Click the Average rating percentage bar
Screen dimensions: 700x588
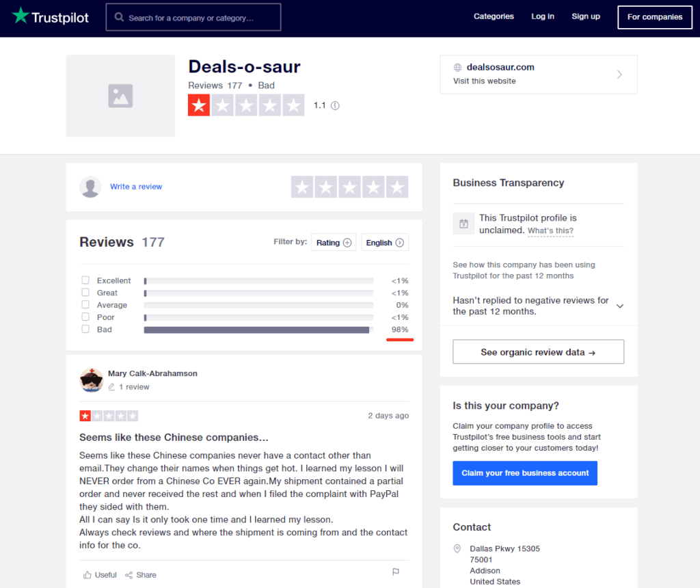[x=258, y=306]
